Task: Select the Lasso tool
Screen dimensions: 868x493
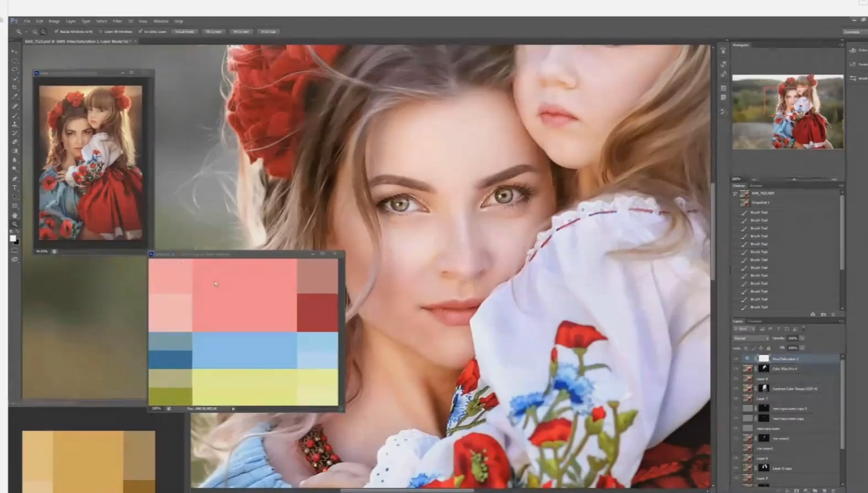Action: tap(15, 70)
